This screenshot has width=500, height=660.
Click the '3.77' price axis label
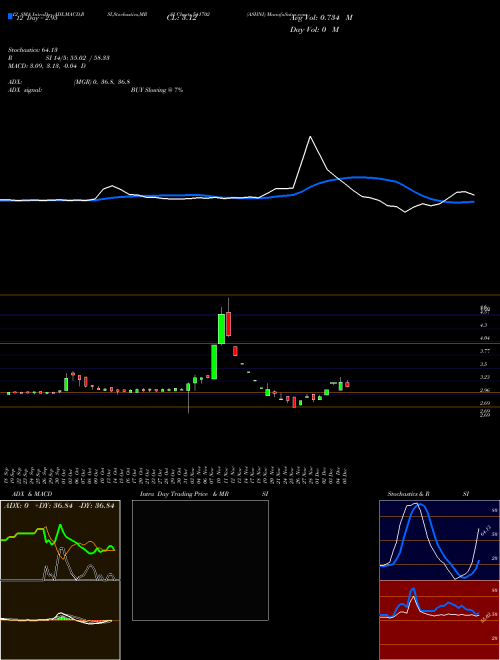click(484, 351)
